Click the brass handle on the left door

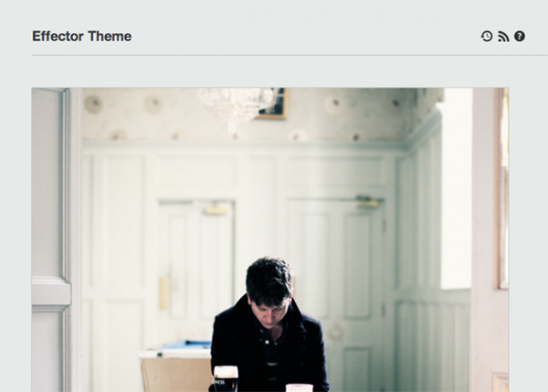coord(163,293)
